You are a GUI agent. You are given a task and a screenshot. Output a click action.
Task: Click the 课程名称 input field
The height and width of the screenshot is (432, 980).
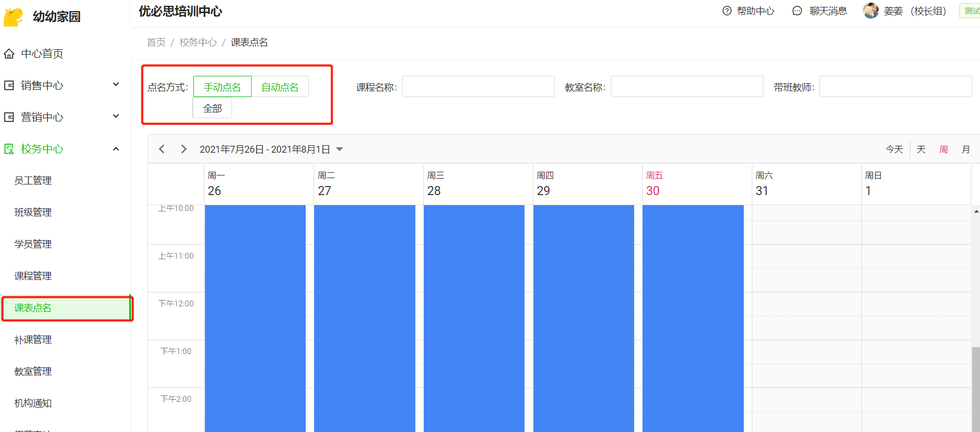point(478,86)
